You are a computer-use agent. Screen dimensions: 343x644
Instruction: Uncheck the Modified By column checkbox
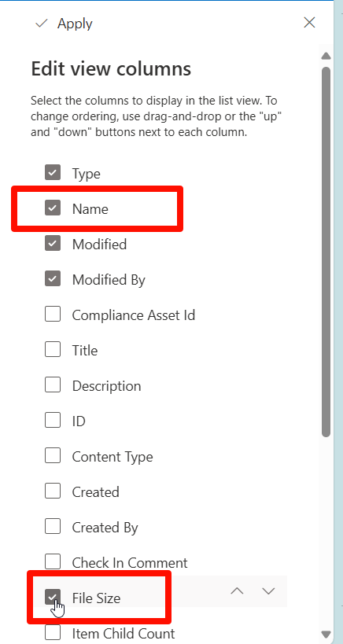tap(53, 279)
